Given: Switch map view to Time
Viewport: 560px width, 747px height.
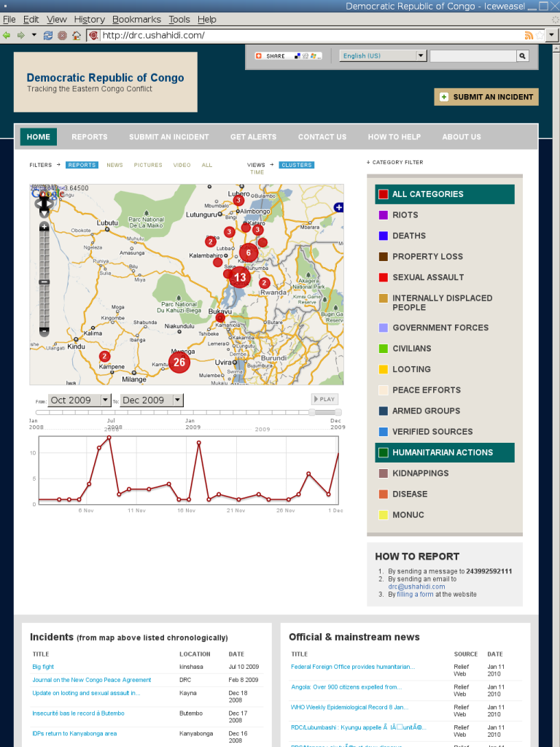Looking at the screenshot, I should [x=257, y=173].
